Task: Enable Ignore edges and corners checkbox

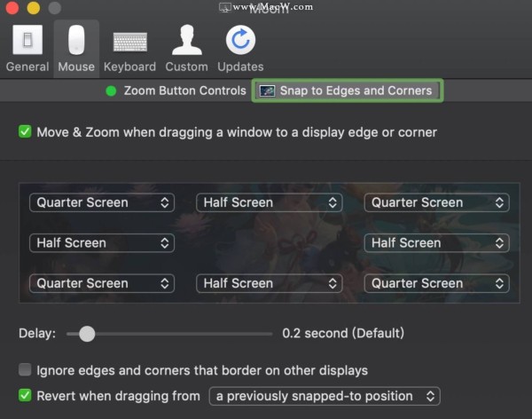Action: (25, 369)
